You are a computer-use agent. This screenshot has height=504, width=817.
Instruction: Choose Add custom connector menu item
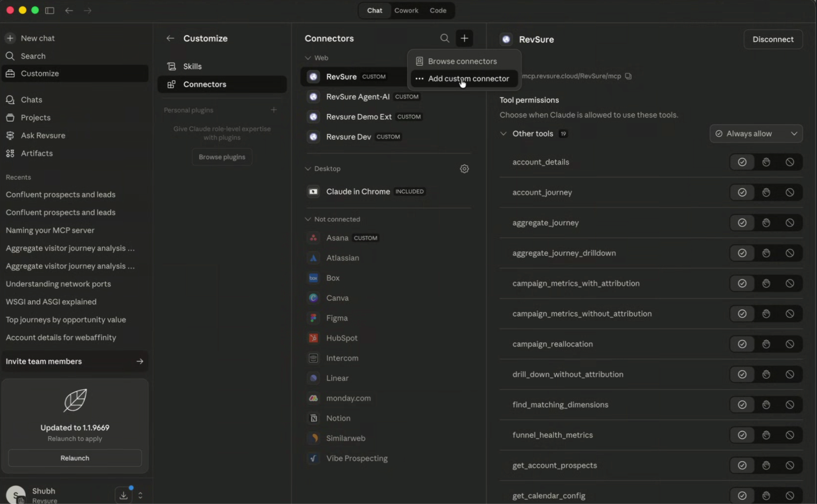[x=464, y=79]
